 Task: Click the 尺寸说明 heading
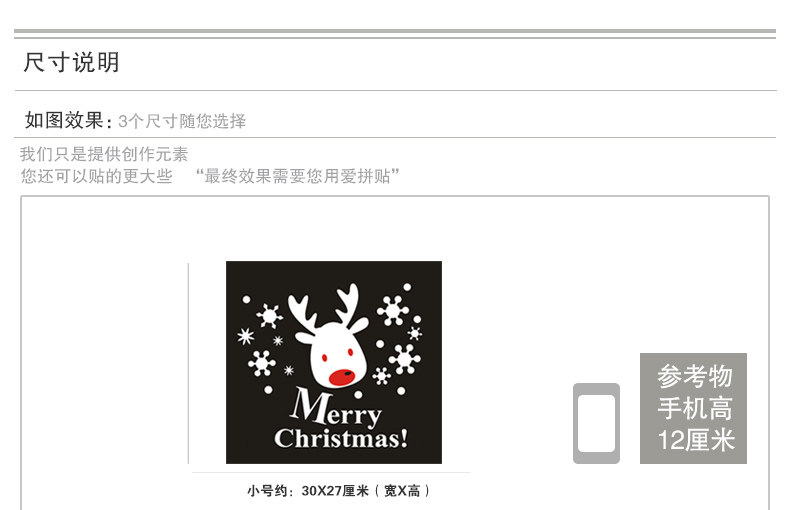[71, 62]
